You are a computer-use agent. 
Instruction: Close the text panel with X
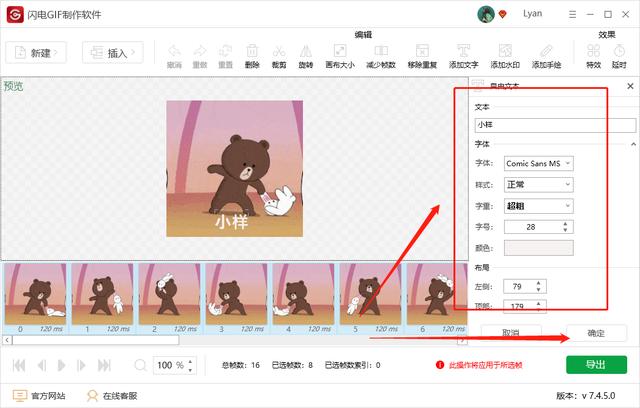(x=630, y=86)
